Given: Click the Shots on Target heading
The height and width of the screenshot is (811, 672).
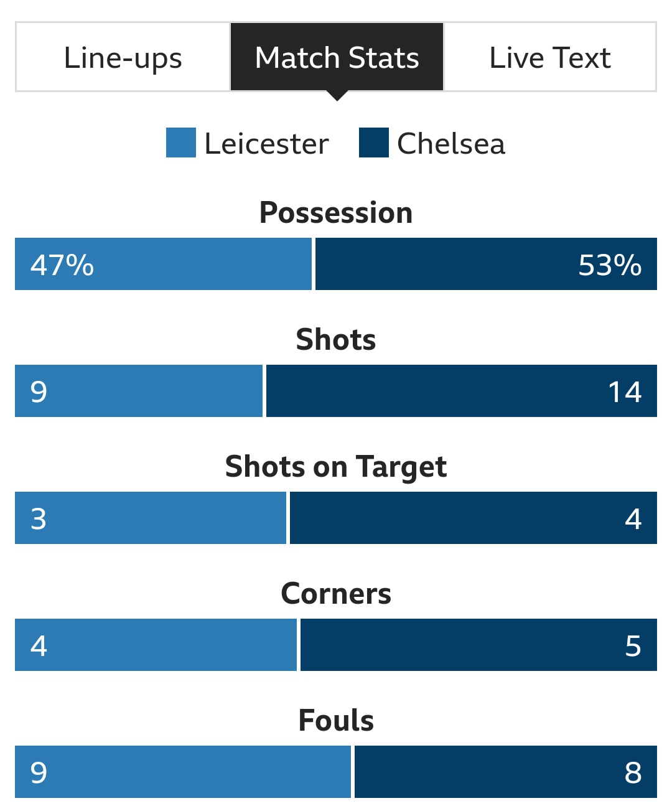Looking at the screenshot, I should 336,467.
